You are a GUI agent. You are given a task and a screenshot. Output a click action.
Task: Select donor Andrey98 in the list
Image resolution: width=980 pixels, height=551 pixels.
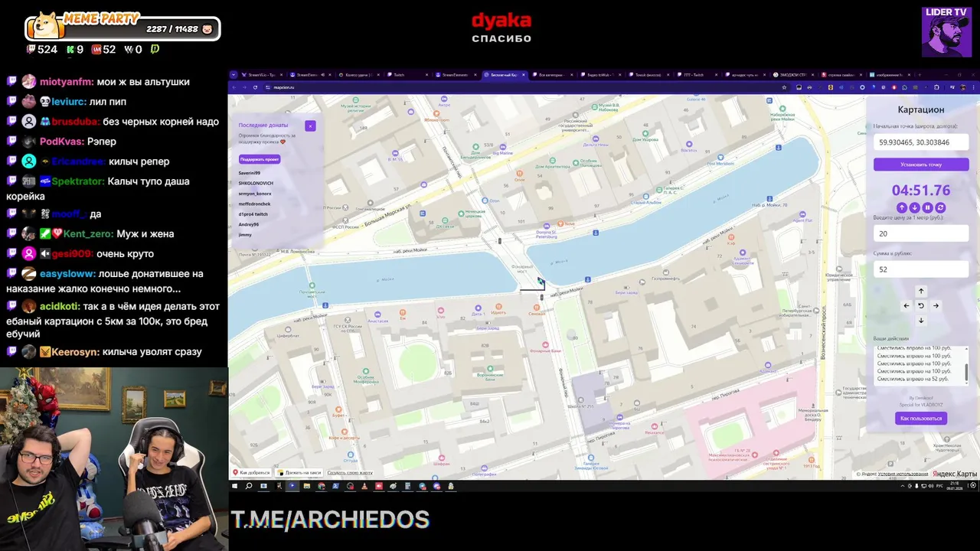(249, 224)
